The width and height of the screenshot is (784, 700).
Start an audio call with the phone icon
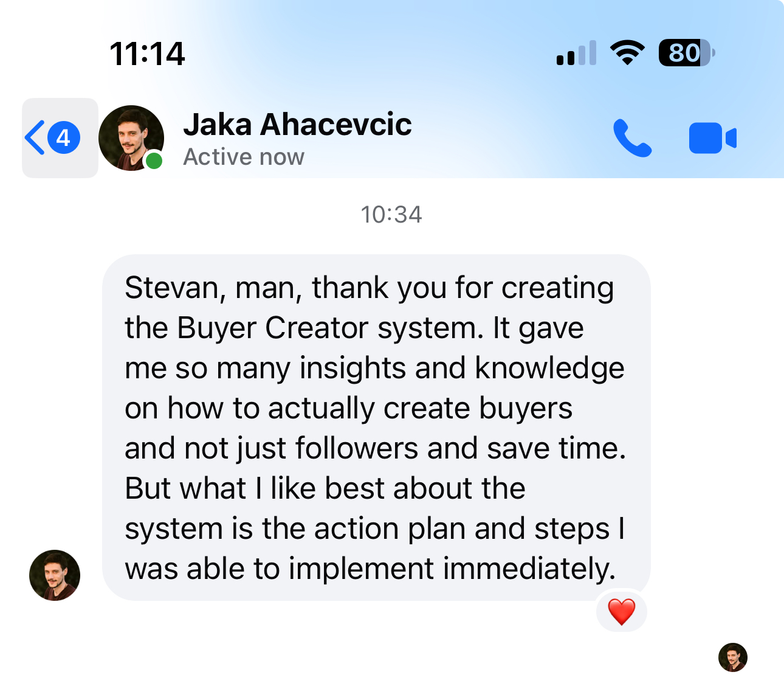click(x=632, y=138)
